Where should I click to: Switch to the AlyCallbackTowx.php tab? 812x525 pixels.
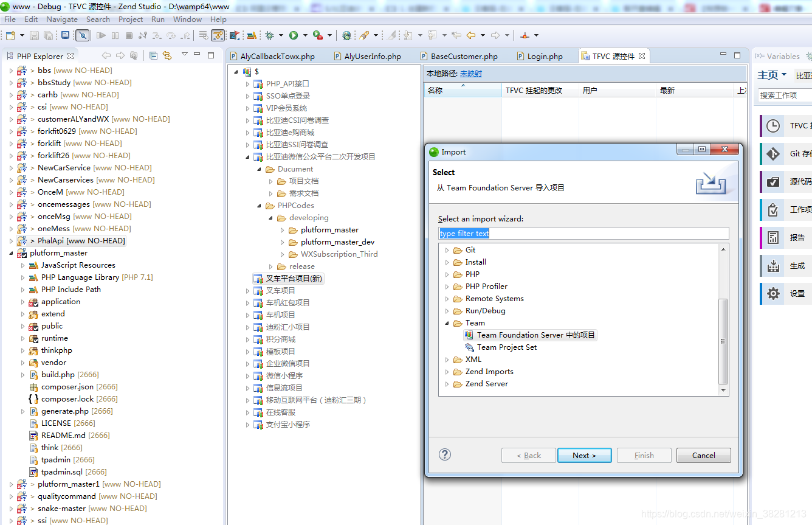272,56
